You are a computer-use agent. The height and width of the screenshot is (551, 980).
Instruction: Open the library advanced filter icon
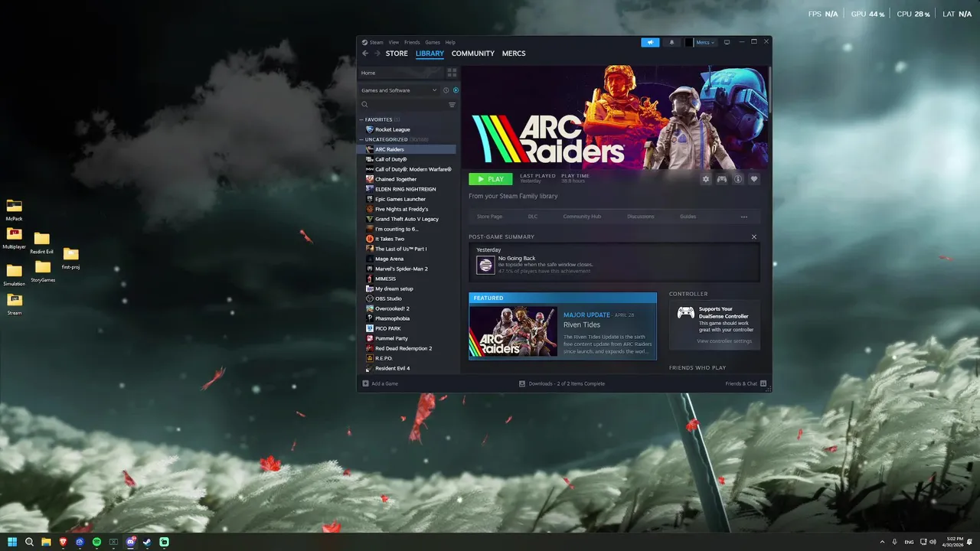point(452,105)
